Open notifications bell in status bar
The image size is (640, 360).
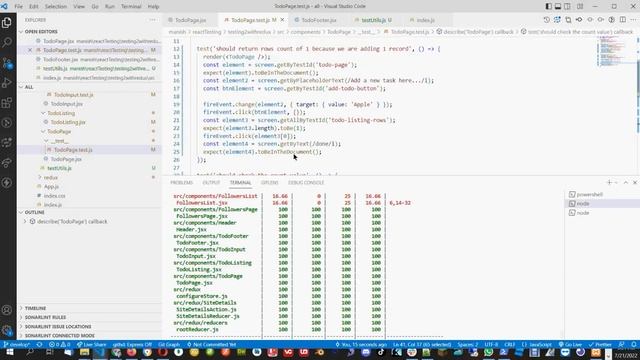click(x=633, y=344)
